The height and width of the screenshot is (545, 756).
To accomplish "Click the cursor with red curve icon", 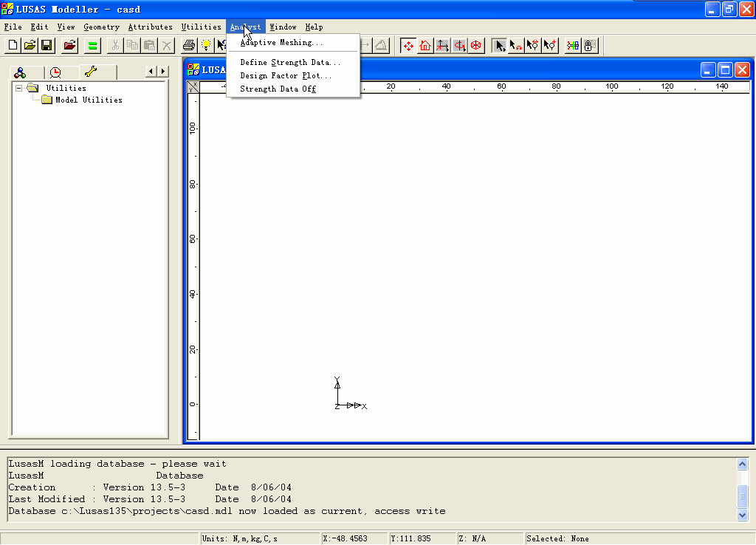I will [x=516, y=46].
